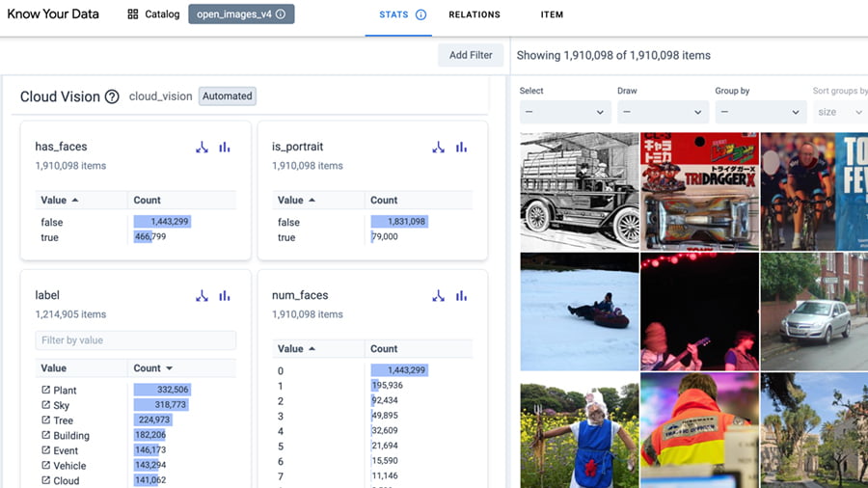Click the label Filter by value field

[x=135, y=340]
